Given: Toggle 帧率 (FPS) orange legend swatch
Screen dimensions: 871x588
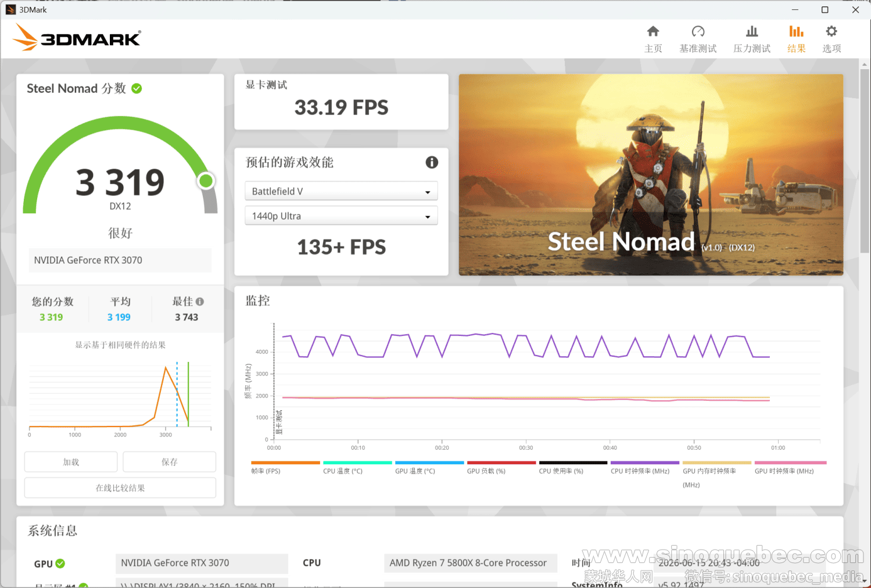Looking at the screenshot, I should coord(285,463).
